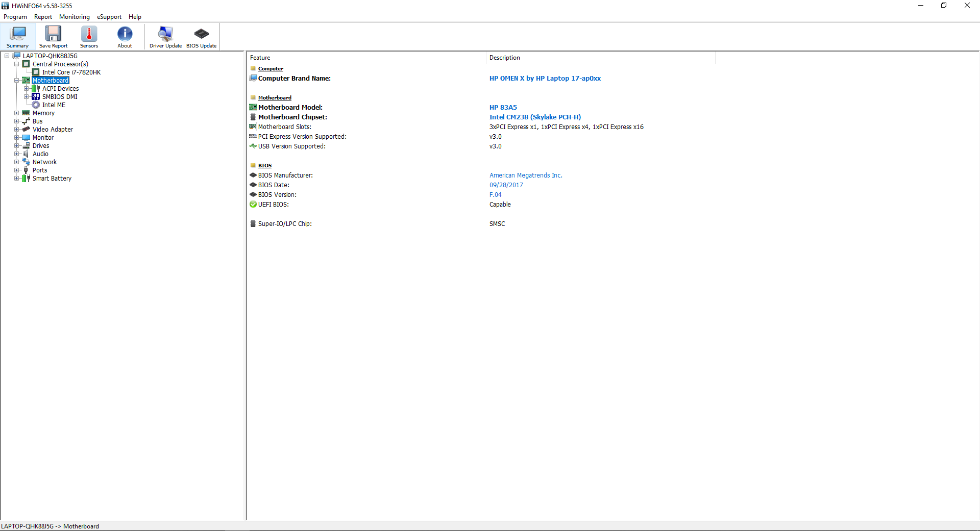
Task: Click the BIOS Update chip icon
Action: tap(202, 34)
